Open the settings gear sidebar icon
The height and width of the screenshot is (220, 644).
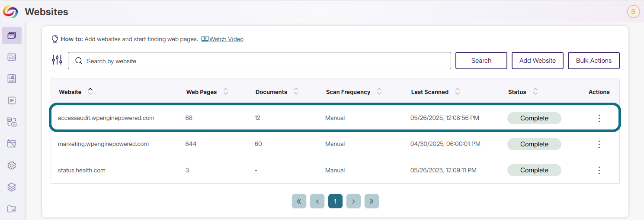12,165
